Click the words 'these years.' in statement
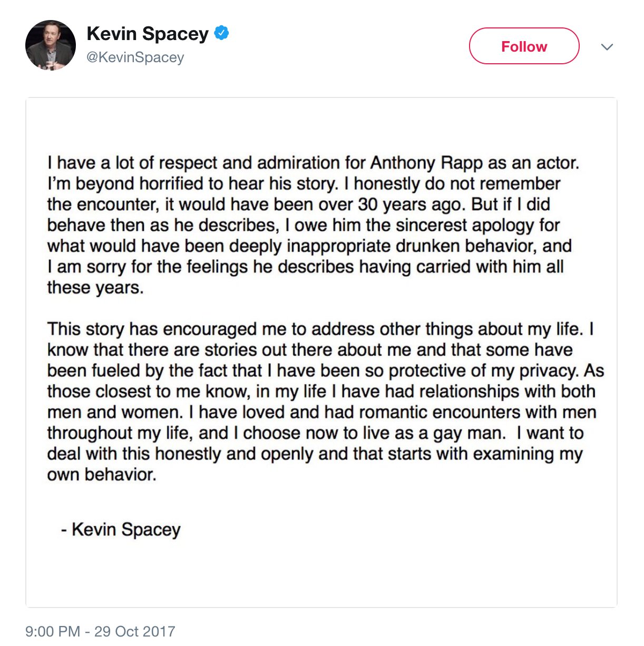644x646 pixels. click(x=95, y=288)
